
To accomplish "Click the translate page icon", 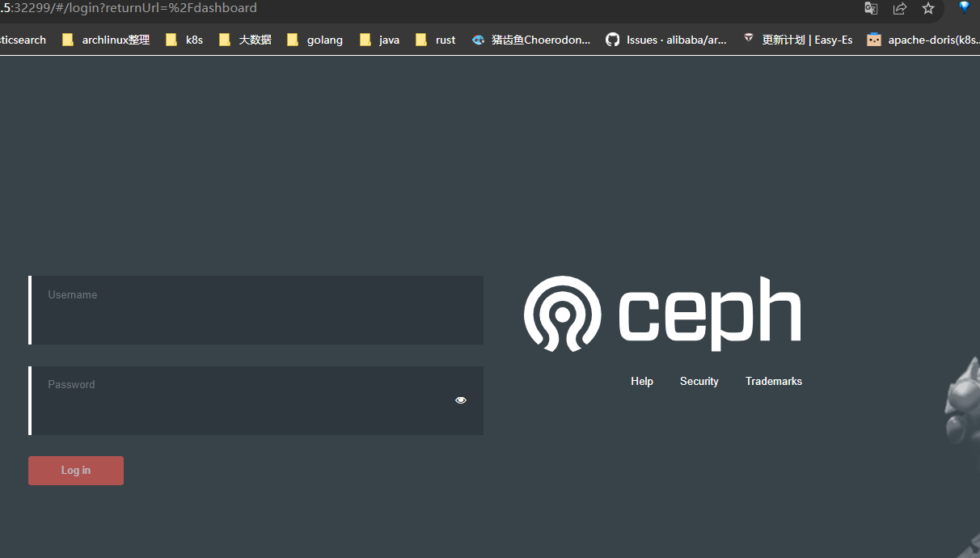I will pyautogui.click(x=871, y=8).
